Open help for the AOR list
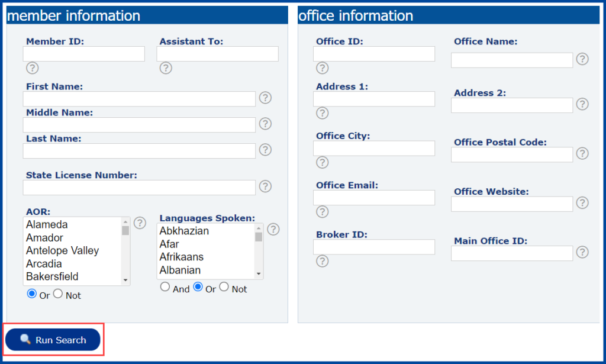Viewport: 606px width, 364px height. (x=140, y=223)
